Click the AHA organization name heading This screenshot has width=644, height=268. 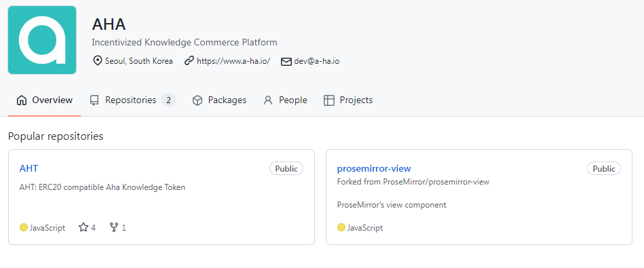[109, 24]
